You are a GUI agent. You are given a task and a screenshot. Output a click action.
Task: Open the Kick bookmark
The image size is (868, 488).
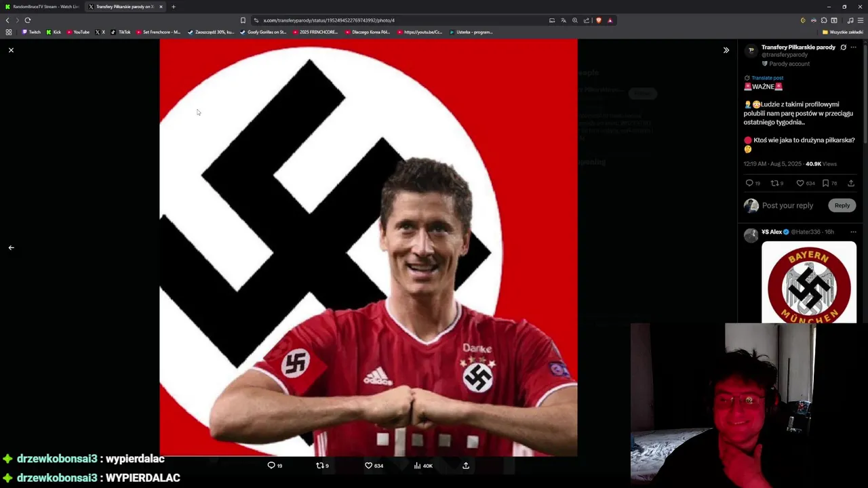54,32
